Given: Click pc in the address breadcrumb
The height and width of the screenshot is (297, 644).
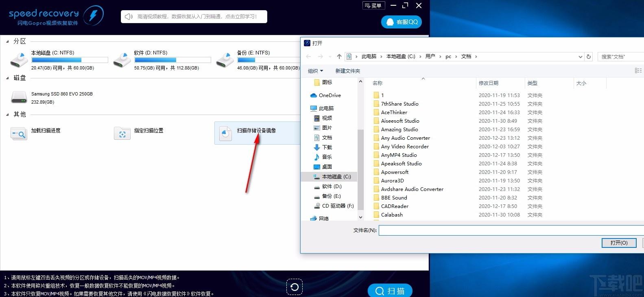Looking at the screenshot, I should [448, 56].
